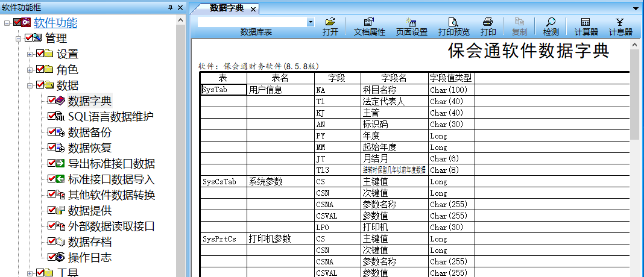Screen dimensions: 644x277
Task: Toggle the 数据备份 checkbox
Action: pos(52,132)
